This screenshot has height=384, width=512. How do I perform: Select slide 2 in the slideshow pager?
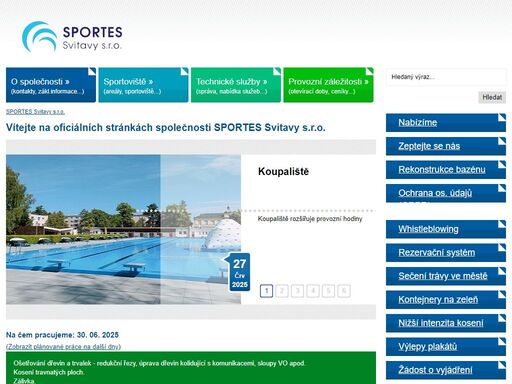[282, 291]
